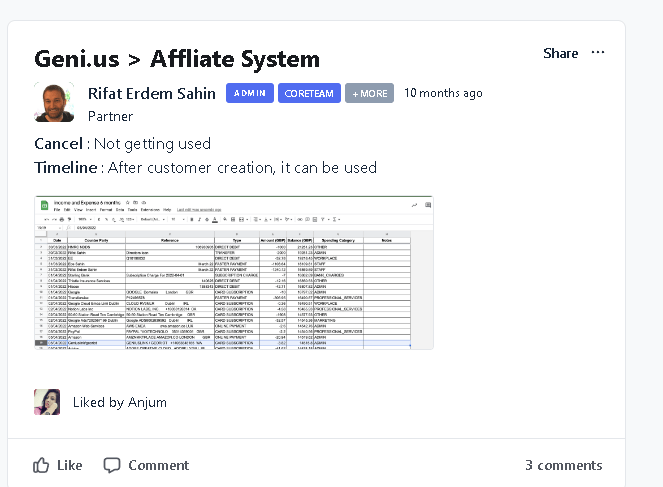Click the post title 'Geni.us > Affliate System'
The width and height of the screenshot is (663, 487).
point(177,59)
